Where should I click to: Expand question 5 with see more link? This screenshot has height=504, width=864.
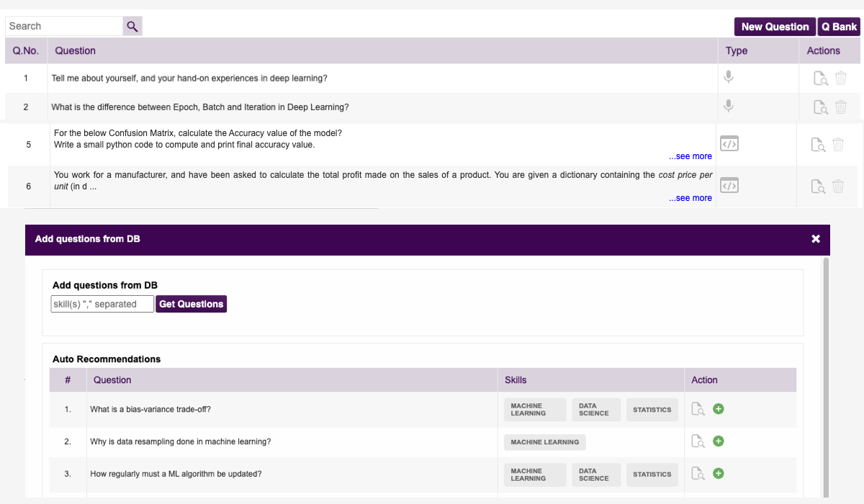click(x=690, y=156)
